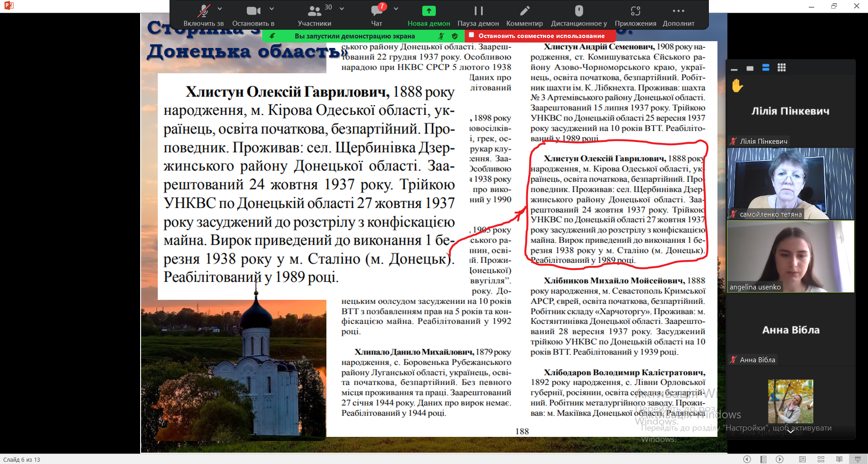Show more participants with down chevron
This screenshot has width=868, height=464.
coord(790,431)
